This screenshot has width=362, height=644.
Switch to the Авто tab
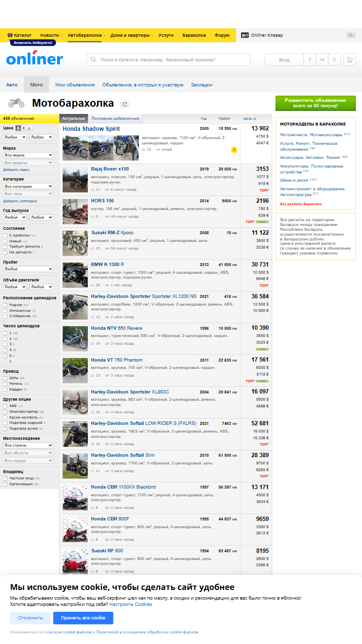pos(12,84)
